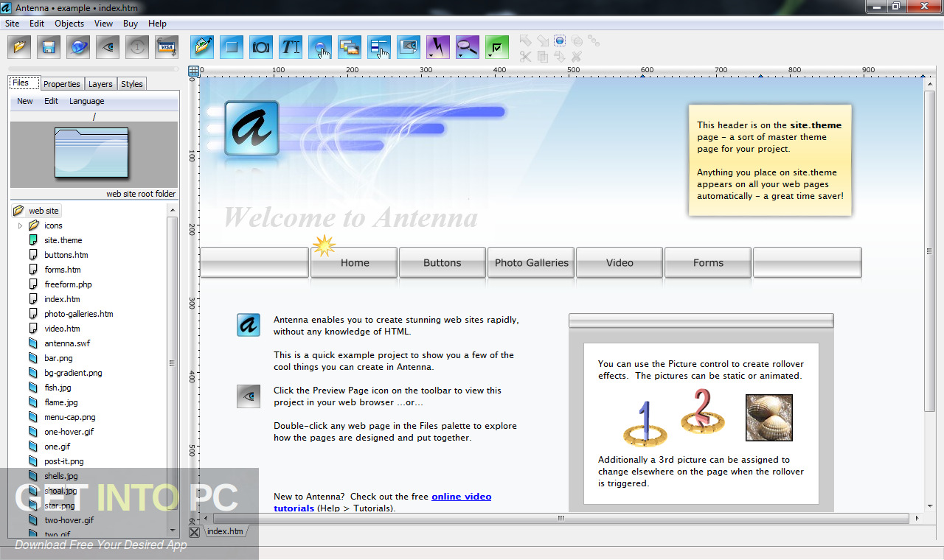Select the web site root tree item
The width and height of the screenshot is (944, 560).
(37, 211)
